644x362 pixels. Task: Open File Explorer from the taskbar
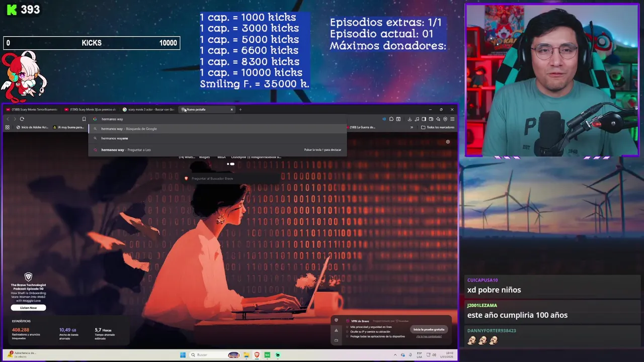point(247,355)
